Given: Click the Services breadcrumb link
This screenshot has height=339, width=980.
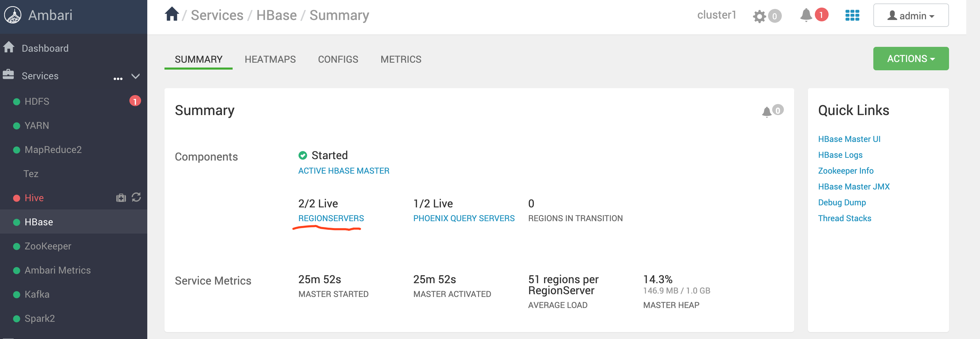Looking at the screenshot, I should 217,15.
